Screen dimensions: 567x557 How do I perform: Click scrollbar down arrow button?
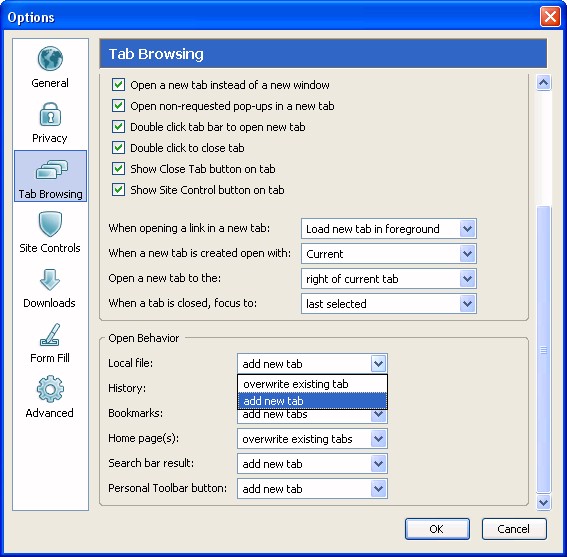(x=543, y=502)
